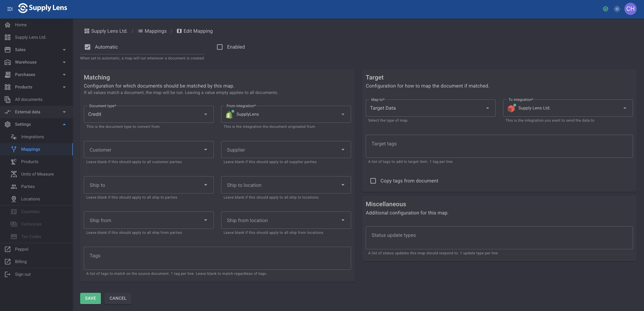Image resolution: width=644 pixels, height=311 pixels.
Task: Open the Ship to location dropdown
Action: tap(286, 185)
